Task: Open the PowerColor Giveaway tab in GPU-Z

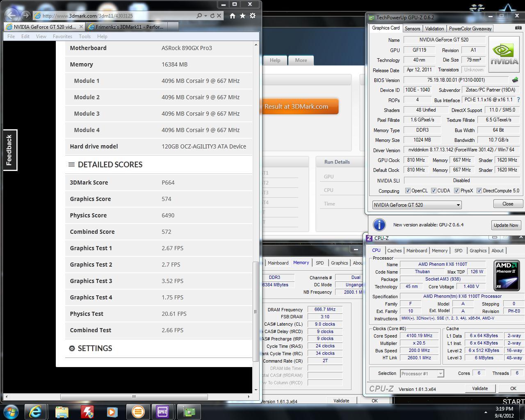Action: (470, 29)
